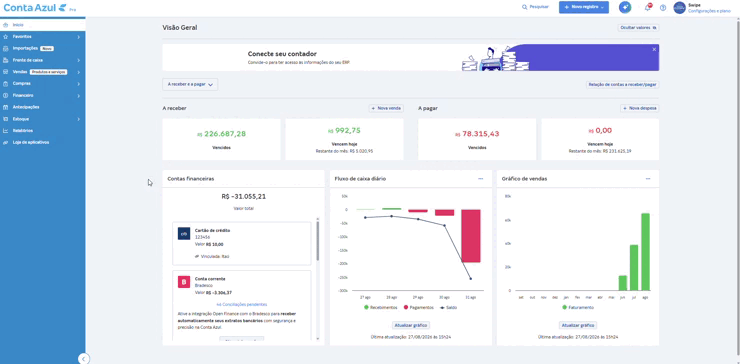The height and width of the screenshot is (364, 740).
Task: Click the Nova venda button
Action: (x=386, y=108)
